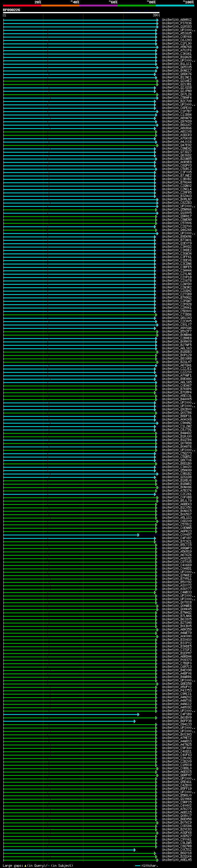Open hit UniRef100_B9EA80
197x868 pixels.
pyautogui.click(x=177, y=379)
